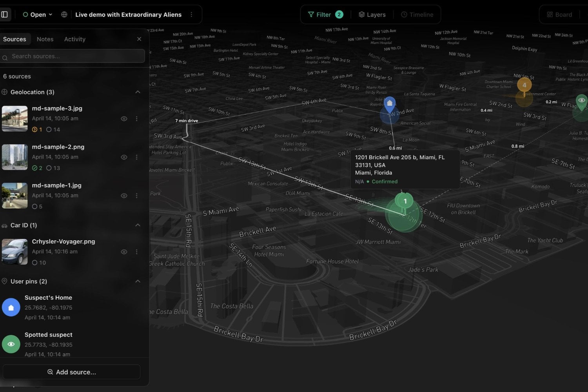Click the Add source button

point(72,372)
